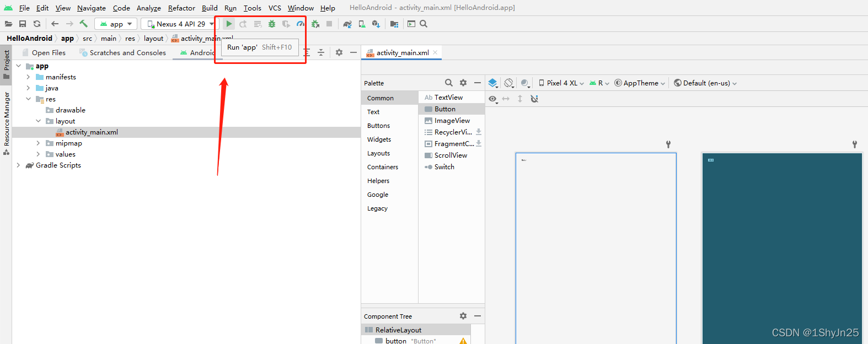This screenshot has width=868, height=344.
Task: Click the Make Project hammer icon
Action: tap(84, 24)
